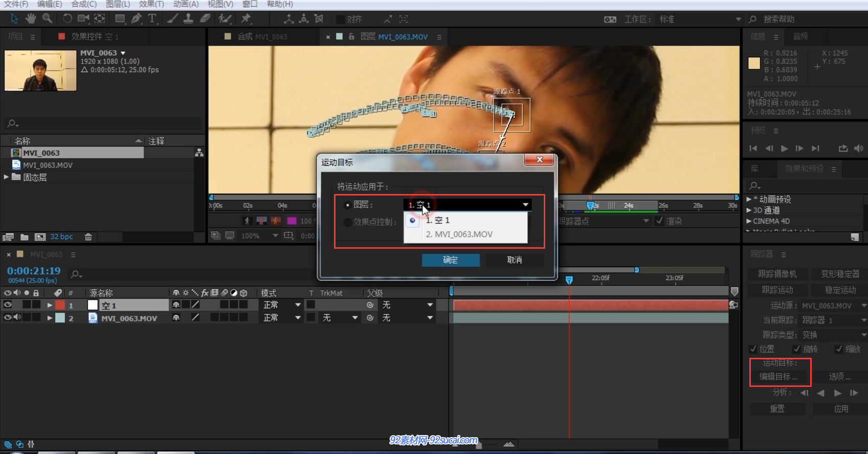This screenshot has width=868, height=454.
Task: Analyze one frame backward in Tracker panel
Action: (x=804, y=393)
